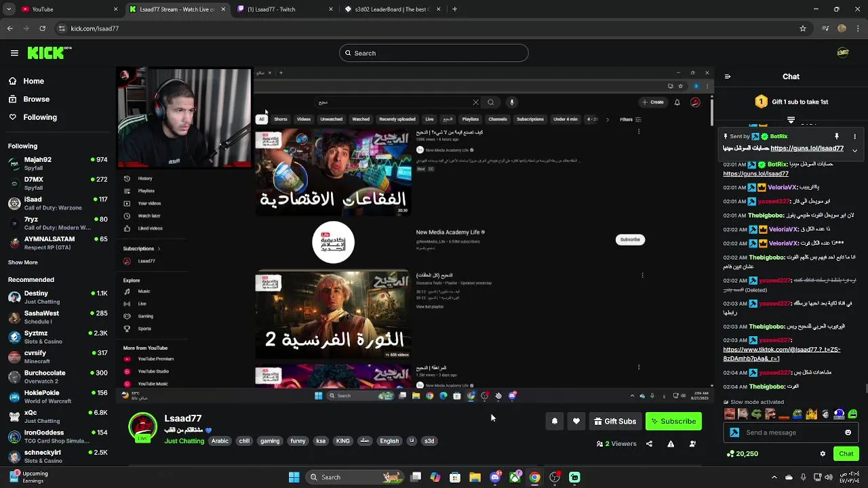The image size is (868, 488).
Task: Open the gaming tag on the stream
Action: click(x=270, y=441)
